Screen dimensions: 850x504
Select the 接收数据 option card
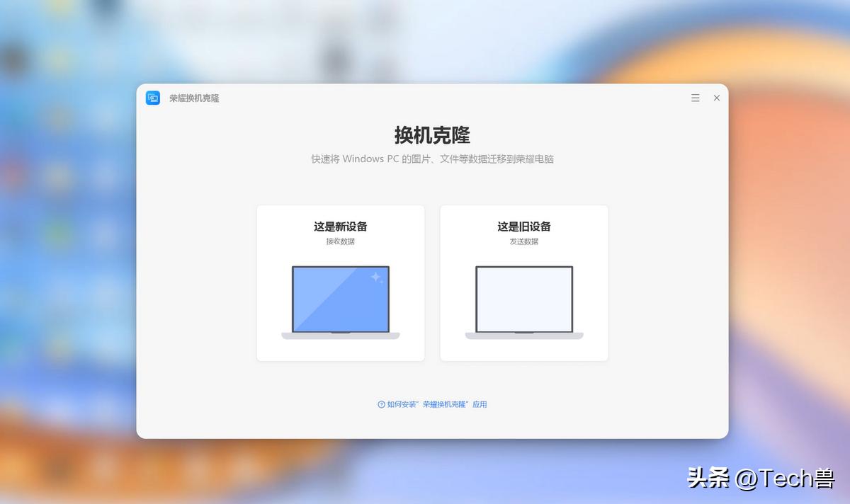(x=340, y=282)
